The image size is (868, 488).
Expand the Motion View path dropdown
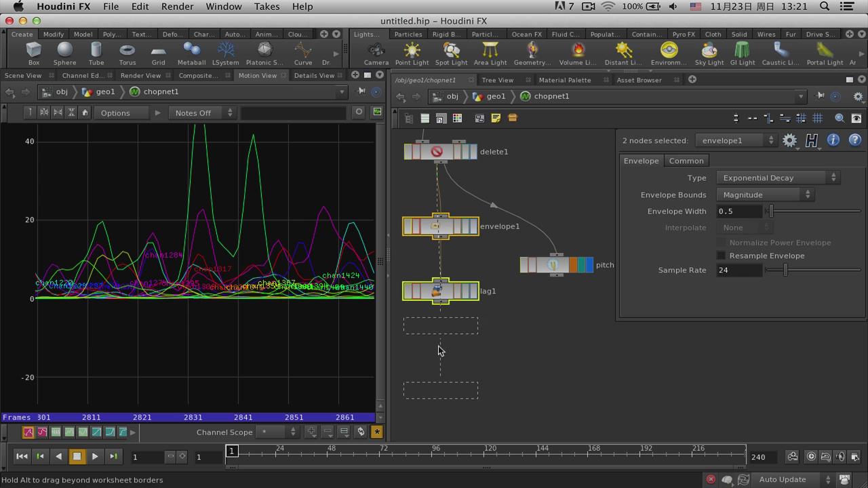(x=342, y=91)
